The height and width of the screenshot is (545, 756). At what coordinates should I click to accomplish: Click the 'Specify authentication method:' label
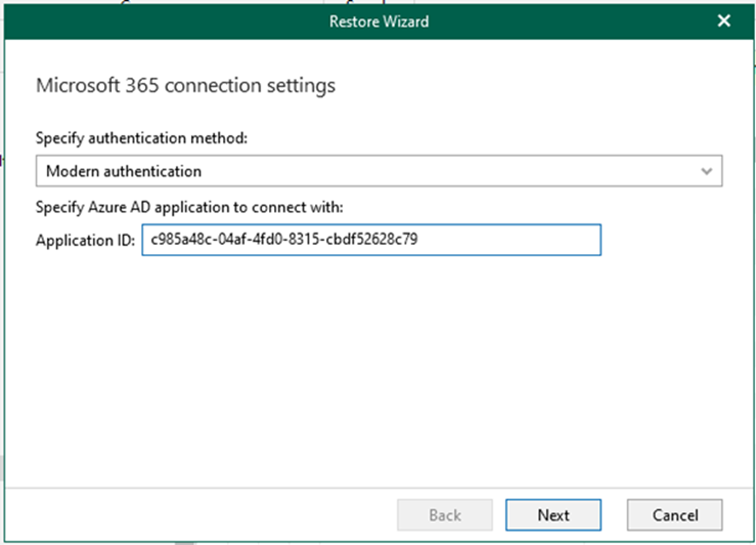[141, 138]
